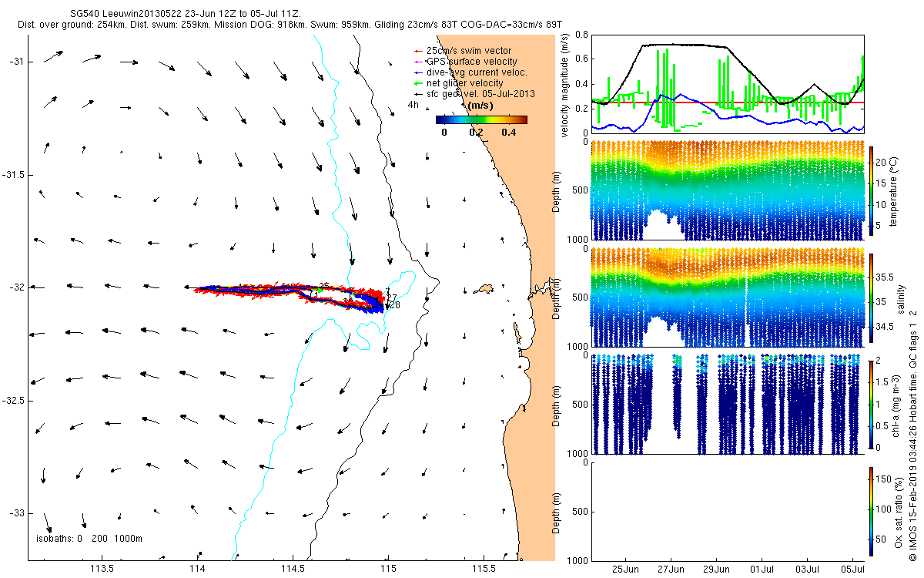
Task: Click the '05Jul' date tick label
Action: (x=853, y=569)
